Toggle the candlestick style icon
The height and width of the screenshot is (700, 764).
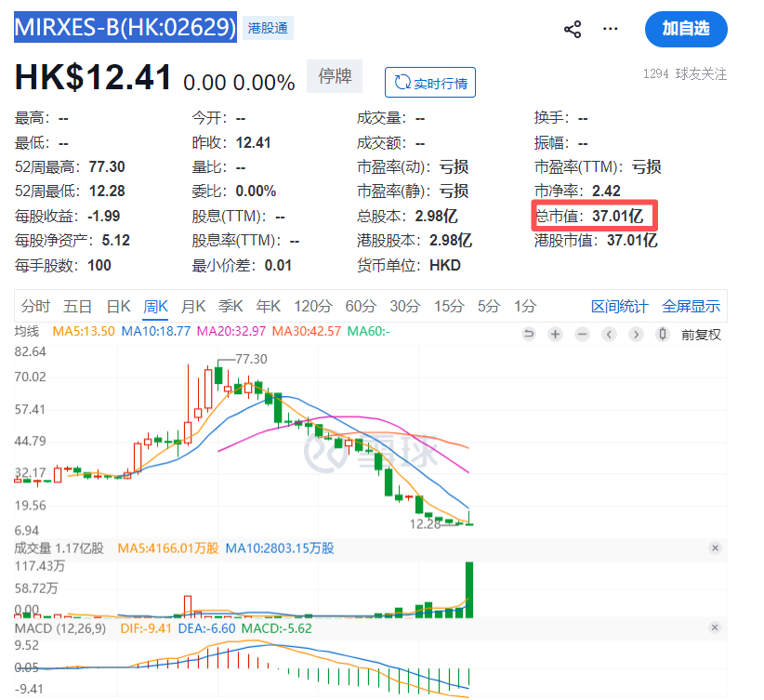point(663,334)
